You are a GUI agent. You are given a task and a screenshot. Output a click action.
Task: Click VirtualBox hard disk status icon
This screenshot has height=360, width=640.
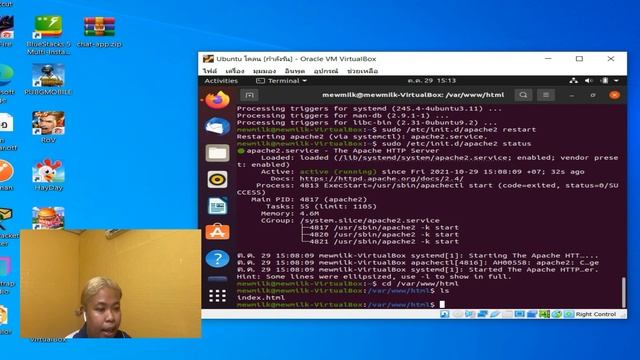pyautogui.click(x=445, y=314)
